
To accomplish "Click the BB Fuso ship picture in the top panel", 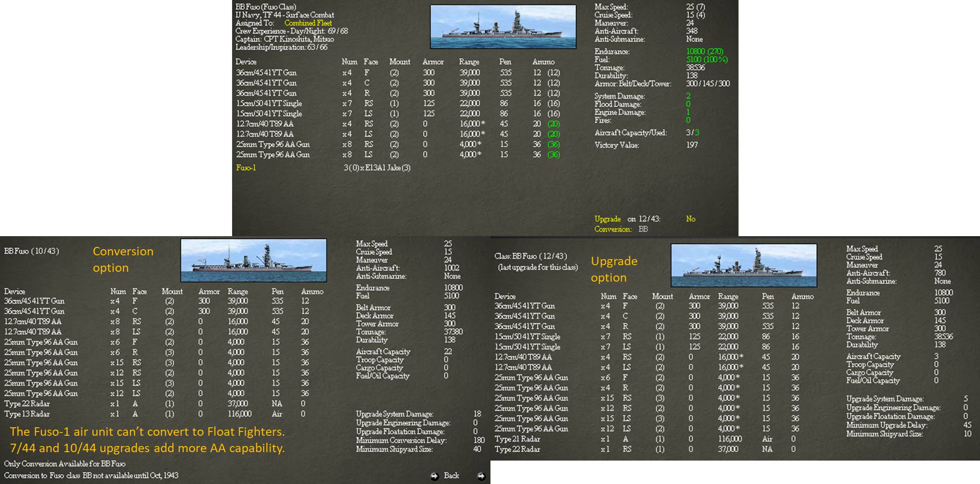I will [x=503, y=27].
